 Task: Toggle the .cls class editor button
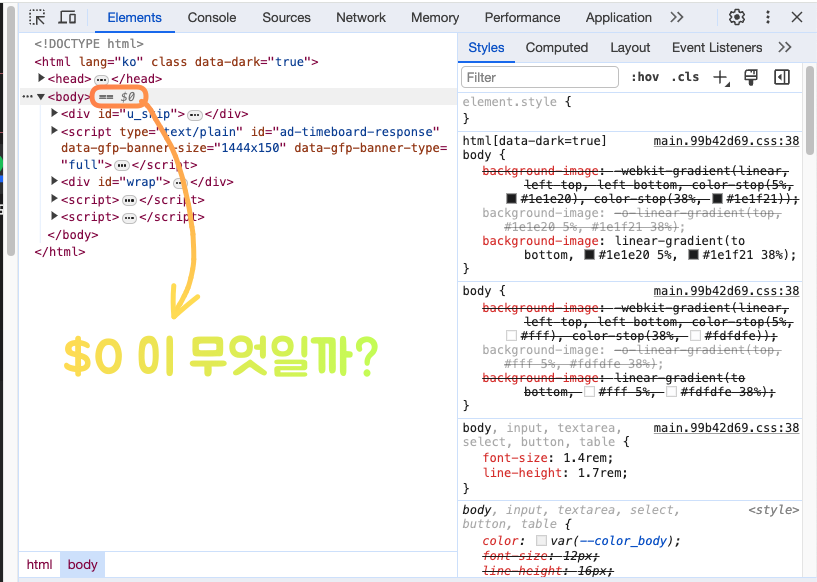pos(685,77)
